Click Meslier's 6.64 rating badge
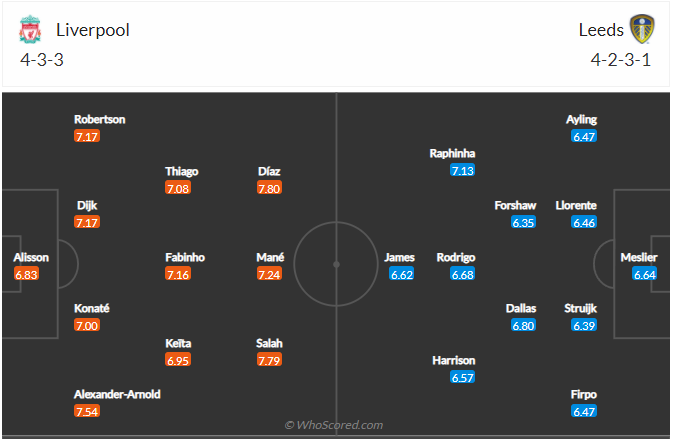 pyautogui.click(x=645, y=274)
